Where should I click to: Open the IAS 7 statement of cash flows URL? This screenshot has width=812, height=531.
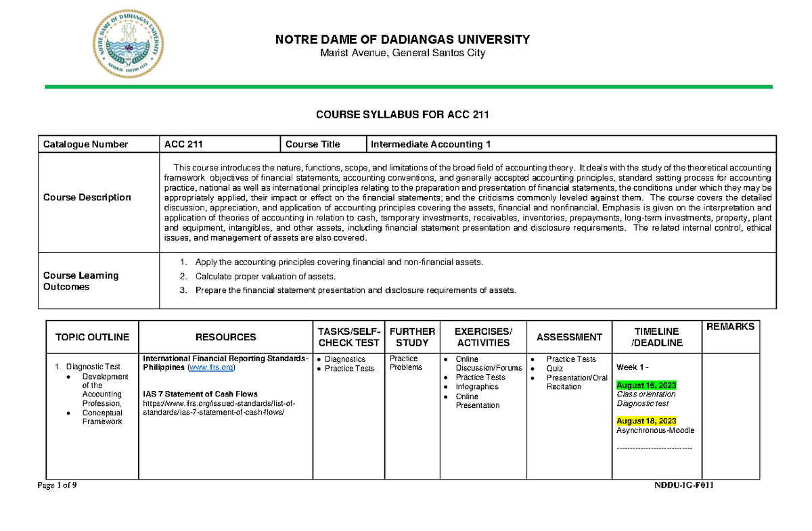[219, 408]
